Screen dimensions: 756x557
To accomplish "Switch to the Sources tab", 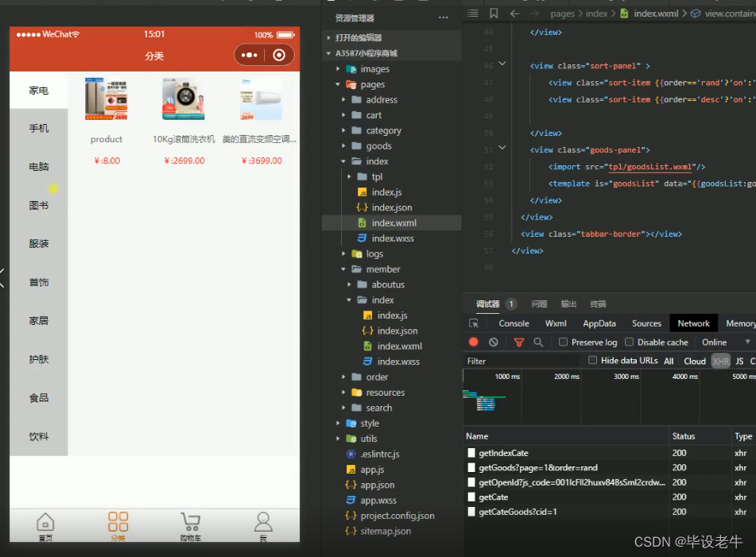I will tap(646, 323).
